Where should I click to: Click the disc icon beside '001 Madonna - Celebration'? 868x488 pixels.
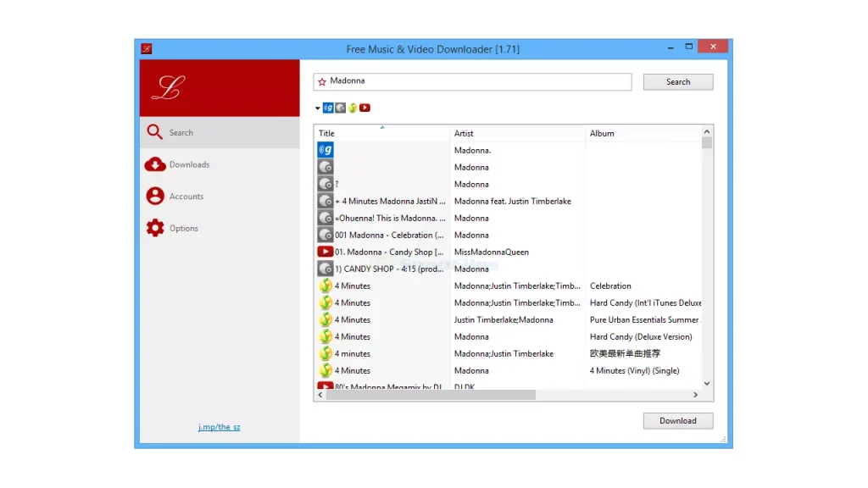point(325,235)
